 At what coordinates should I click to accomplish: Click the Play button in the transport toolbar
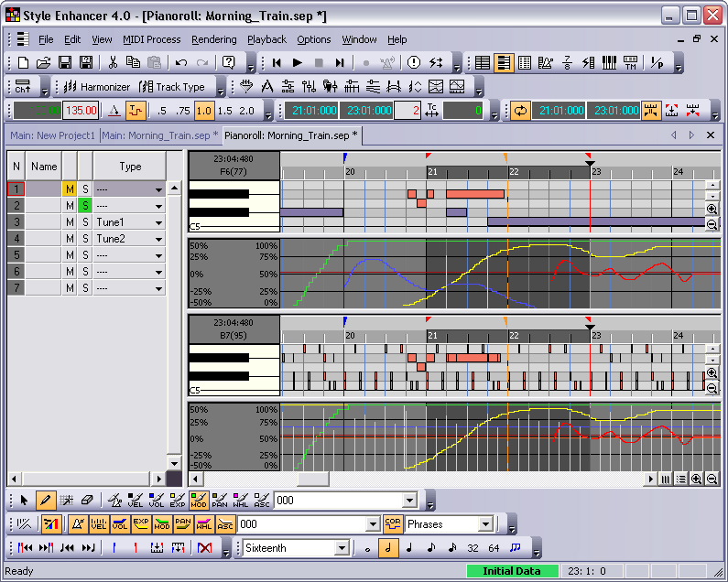297,62
